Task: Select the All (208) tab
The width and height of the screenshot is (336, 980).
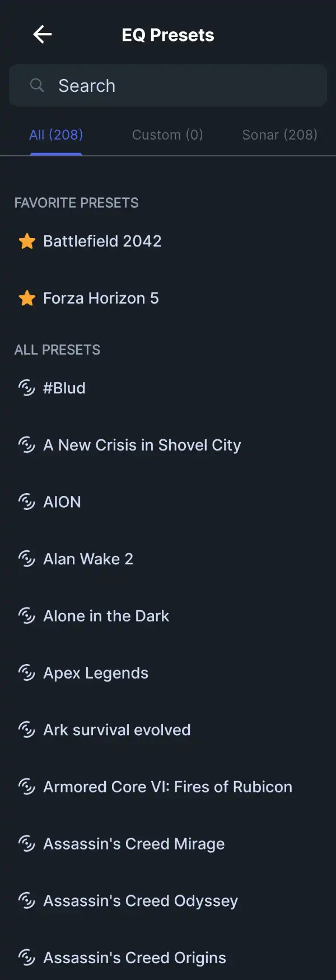Action: (x=56, y=134)
